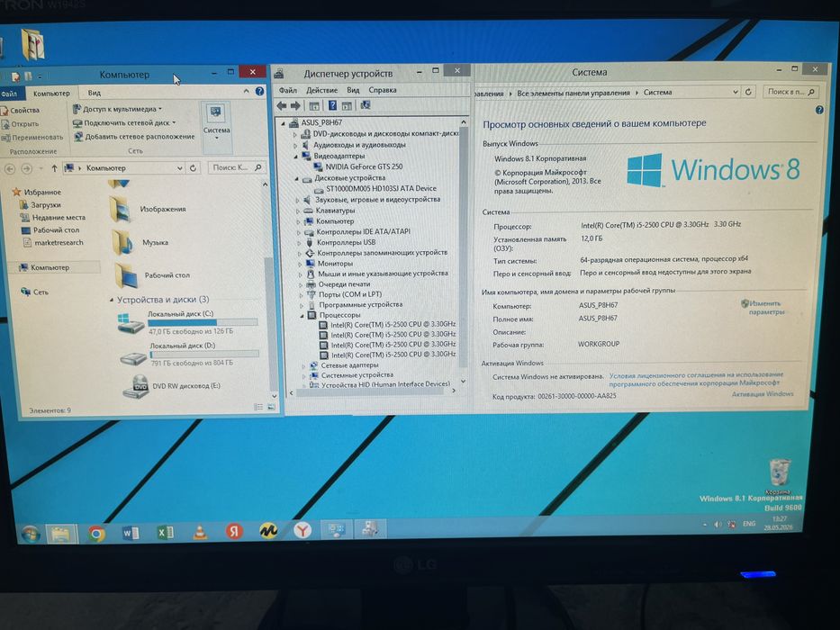
Task: Select Локальный диск (D:) drive
Action: pos(189,354)
